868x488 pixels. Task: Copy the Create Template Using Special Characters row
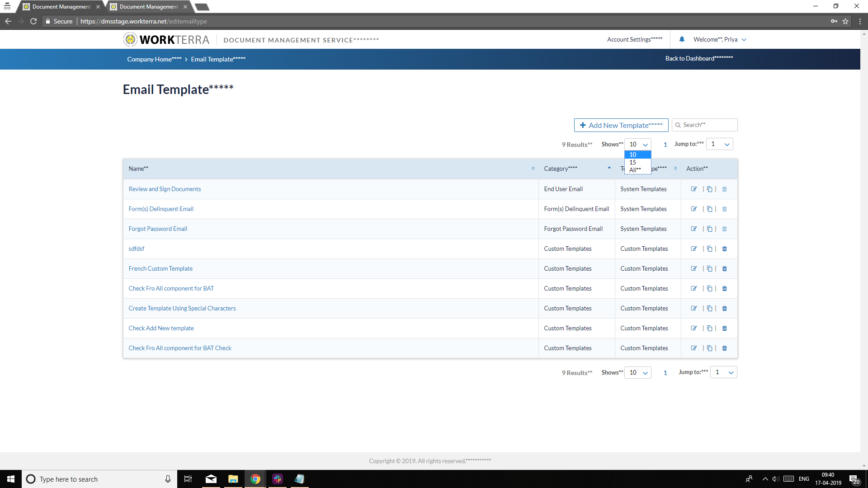coord(709,309)
